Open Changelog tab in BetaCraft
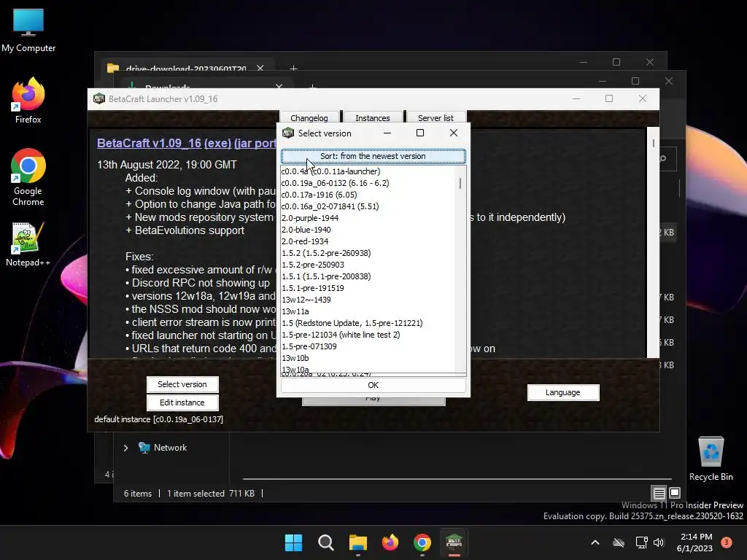 pos(309,117)
